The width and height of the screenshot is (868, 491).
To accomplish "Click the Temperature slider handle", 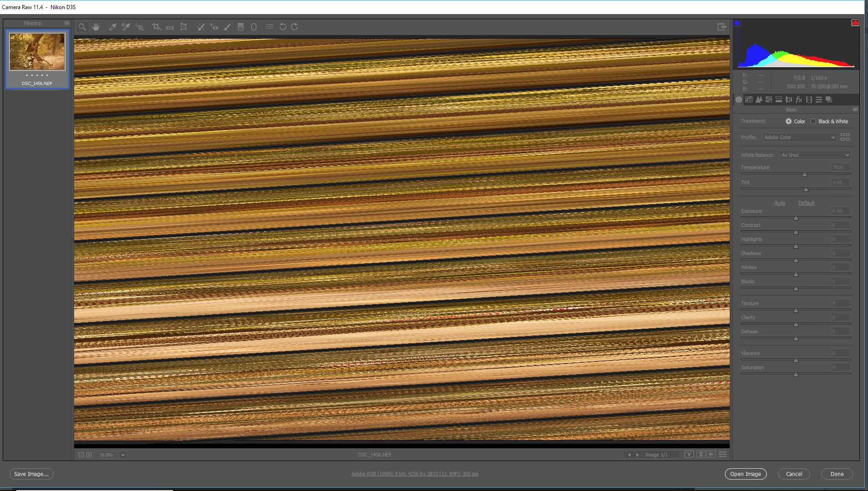I will [804, 175].
